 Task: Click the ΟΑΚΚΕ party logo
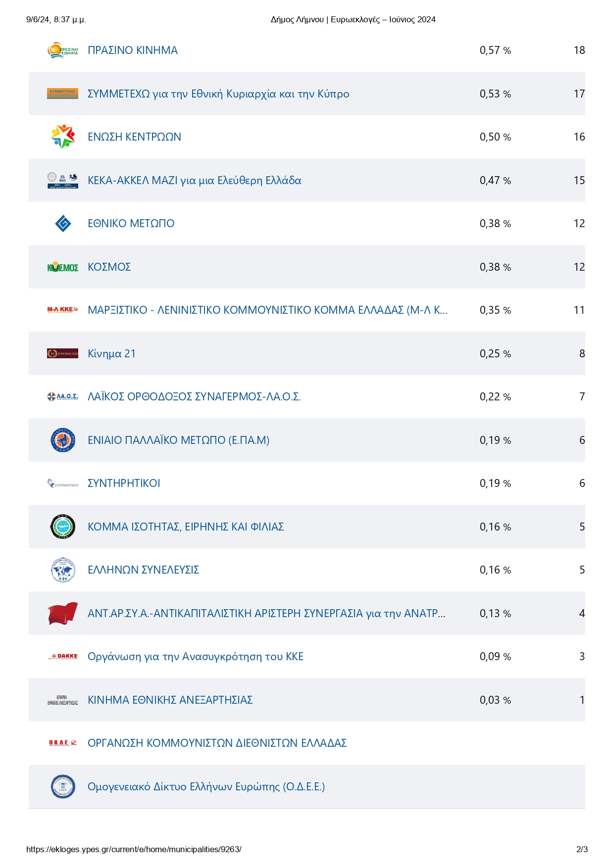tap(62, 657)
